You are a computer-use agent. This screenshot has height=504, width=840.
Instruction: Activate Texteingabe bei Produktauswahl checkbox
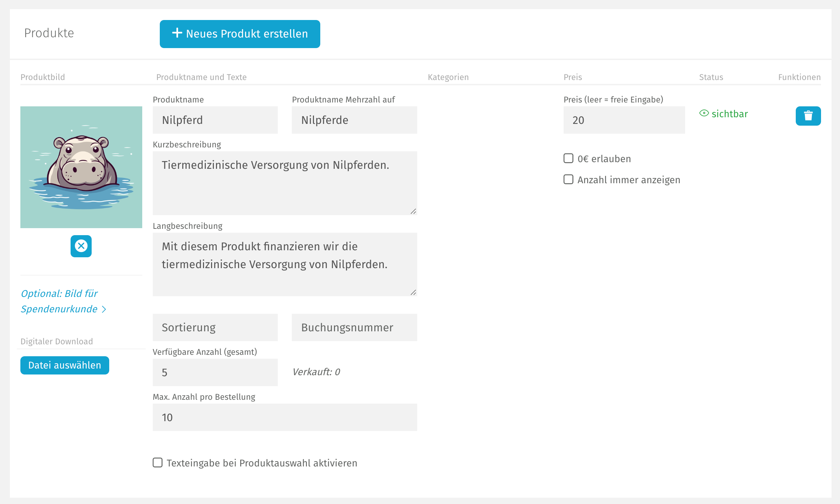pos(158,463)
